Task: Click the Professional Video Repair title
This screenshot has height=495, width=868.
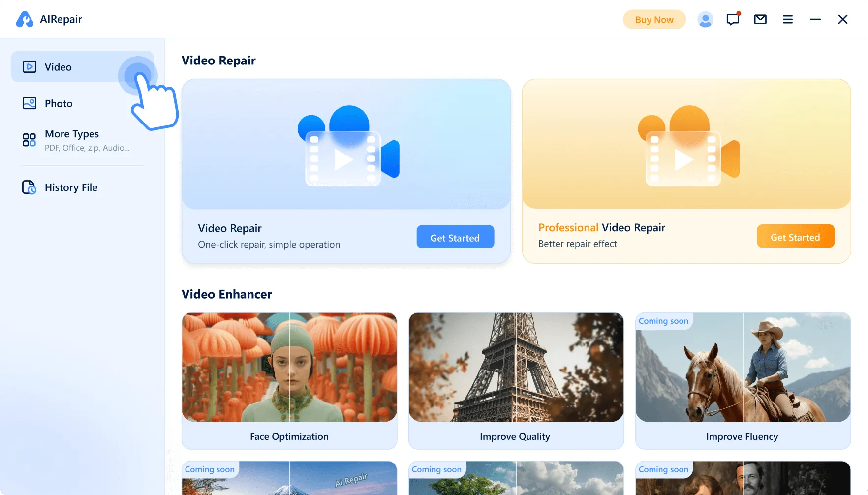Action: [601, 227]
